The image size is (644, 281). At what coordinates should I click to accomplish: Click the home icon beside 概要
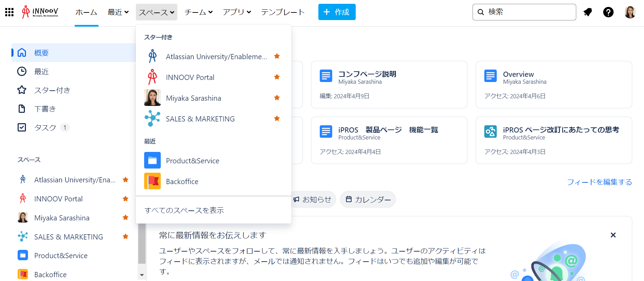22,53
